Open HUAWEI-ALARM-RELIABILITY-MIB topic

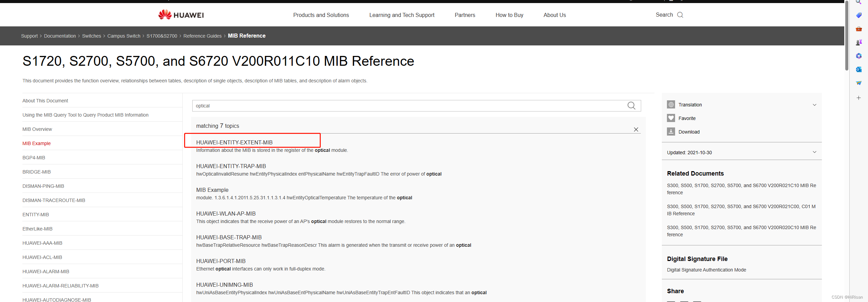click(x=61, y=286)
